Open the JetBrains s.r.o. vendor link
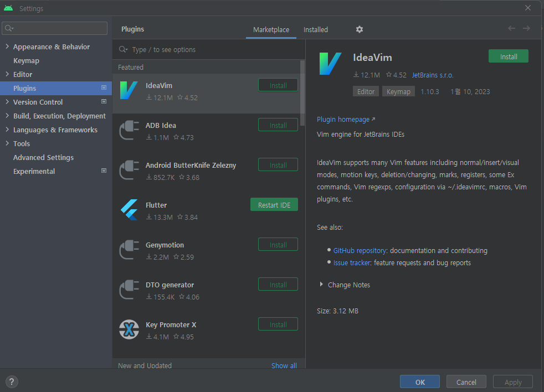 (x=433, y=75)
